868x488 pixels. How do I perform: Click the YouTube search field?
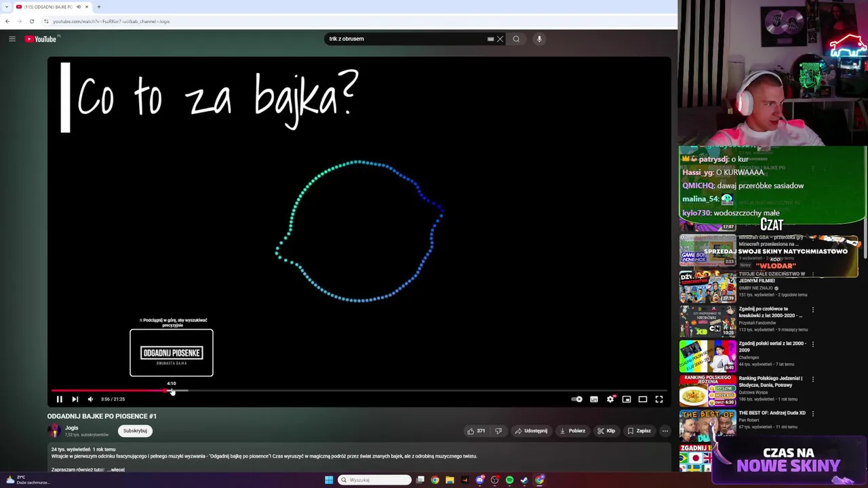click(406, 39)
